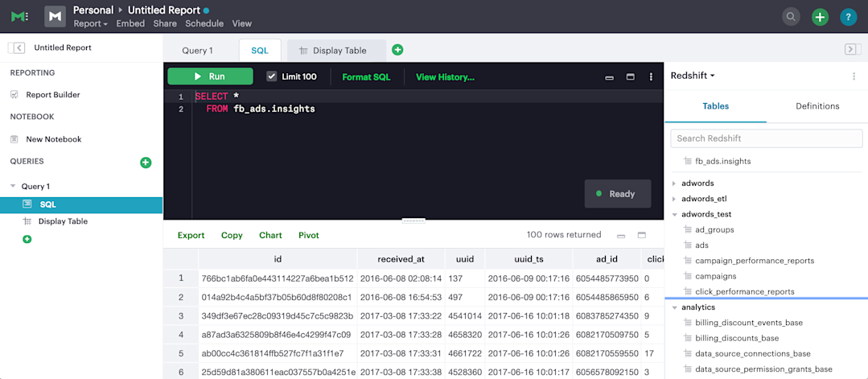Click the received_at column header

tap(401, 259)
